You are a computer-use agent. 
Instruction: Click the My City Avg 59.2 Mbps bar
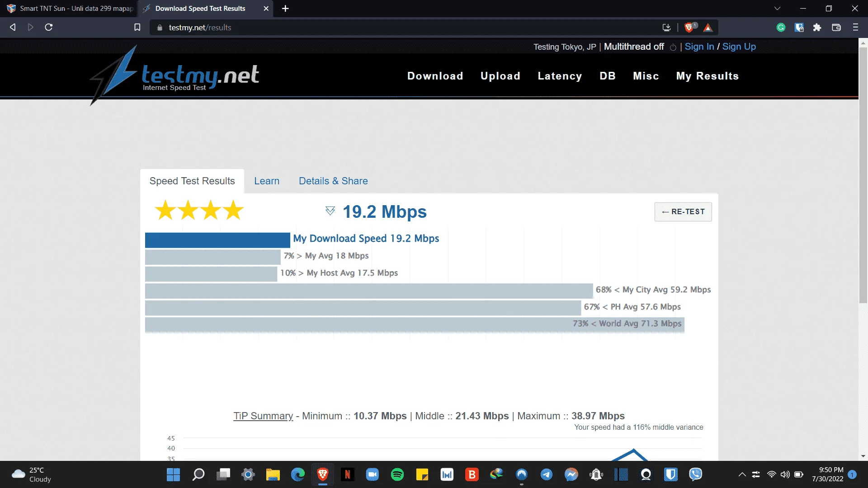pyautogui.click(x=369, y=291)
